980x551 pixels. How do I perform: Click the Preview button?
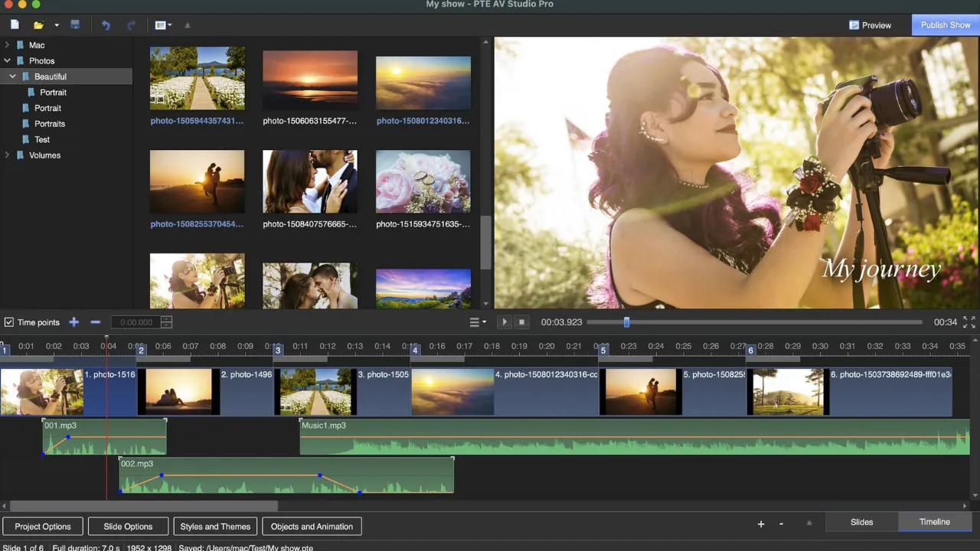[x=870, y=25]
